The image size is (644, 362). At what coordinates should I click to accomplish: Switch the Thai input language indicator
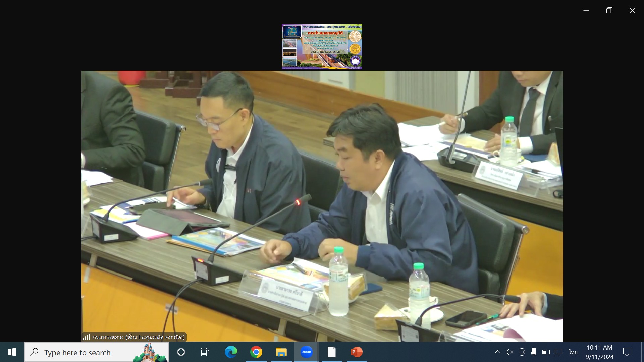coord(573,352)
